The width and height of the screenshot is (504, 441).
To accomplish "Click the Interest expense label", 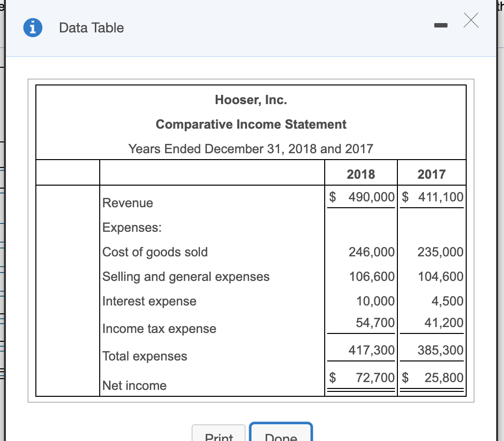I will (149, 301).
